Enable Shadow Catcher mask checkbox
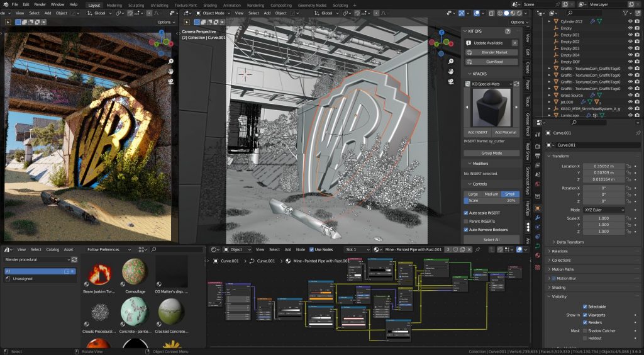The image size is (644, 355). pyautogui.click(x=585, y=330)
